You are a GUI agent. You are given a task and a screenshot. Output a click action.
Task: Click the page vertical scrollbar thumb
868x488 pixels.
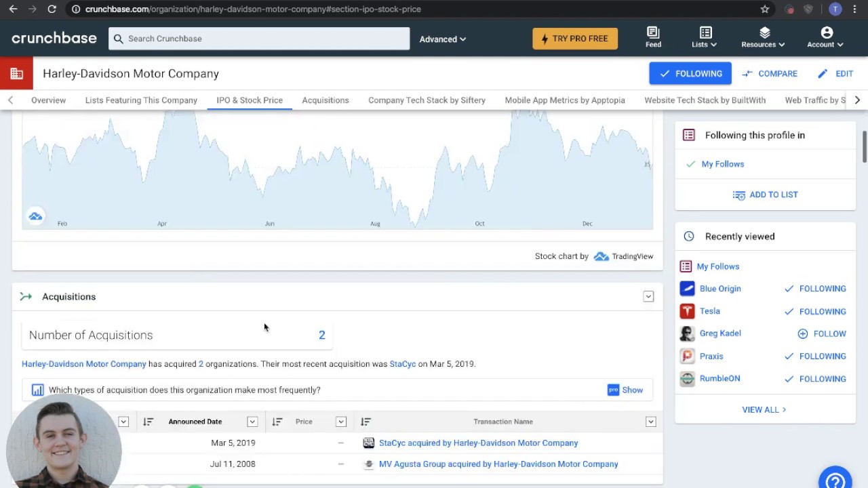[x=865, y=147]
